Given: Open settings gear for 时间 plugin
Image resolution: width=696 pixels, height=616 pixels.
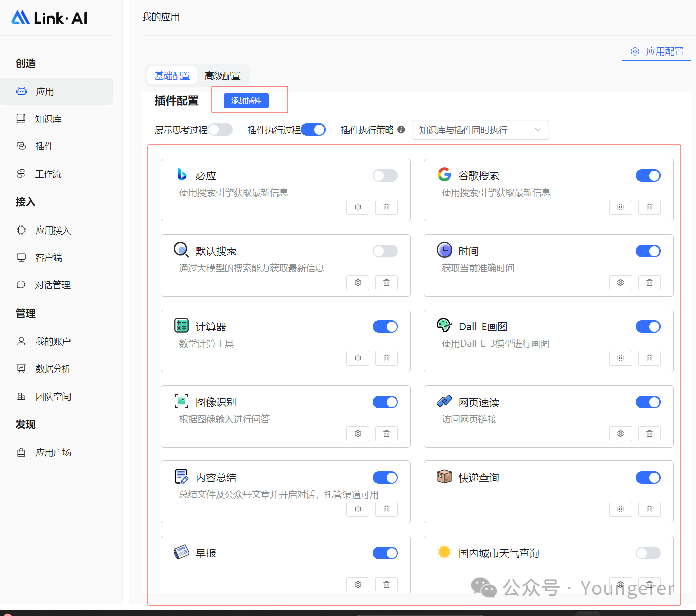Looking at the screenshot, I should [620, 283].
